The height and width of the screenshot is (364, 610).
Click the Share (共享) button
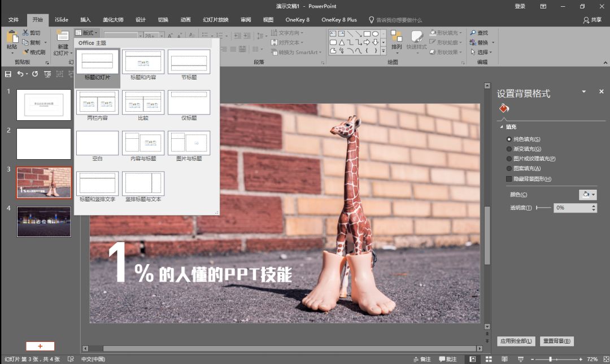click(592, 20)
